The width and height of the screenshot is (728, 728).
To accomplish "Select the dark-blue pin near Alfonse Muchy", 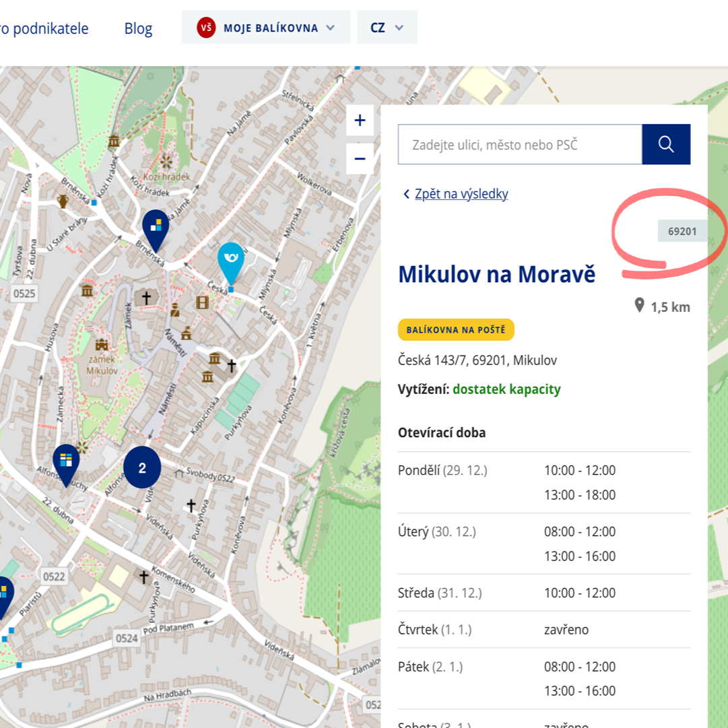I will click(x=66, y=465).
